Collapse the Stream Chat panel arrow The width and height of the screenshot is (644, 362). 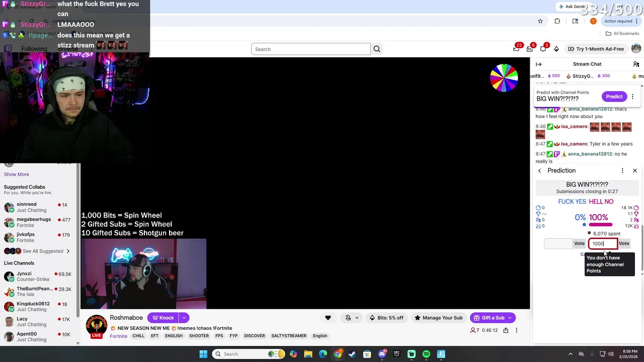(539, 64)
